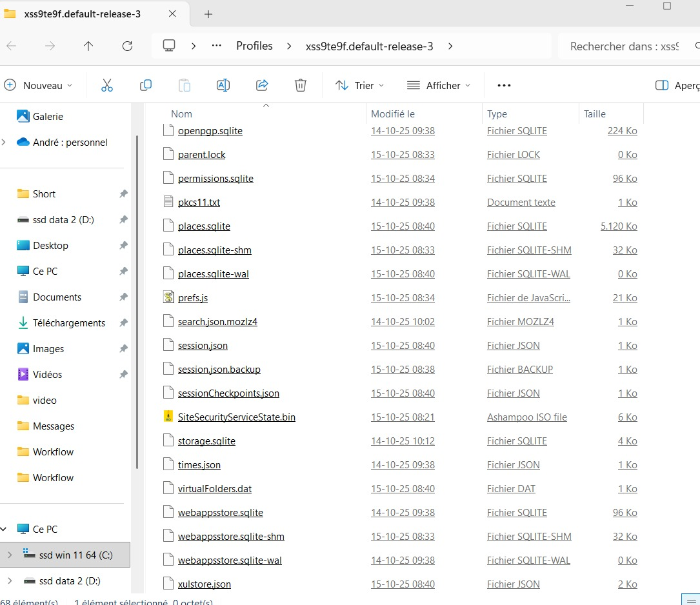Open the Nouveau dropdown menu

[39, 85]
